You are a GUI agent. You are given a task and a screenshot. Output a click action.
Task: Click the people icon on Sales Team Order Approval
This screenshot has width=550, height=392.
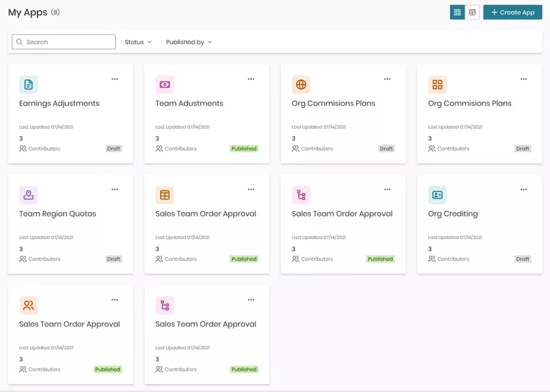28,306
